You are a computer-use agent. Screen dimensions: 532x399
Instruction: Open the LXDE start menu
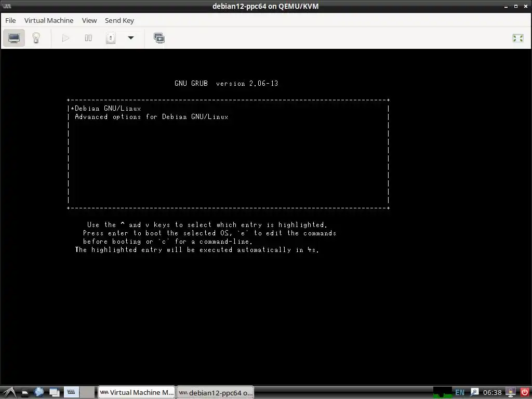(9, 393)
